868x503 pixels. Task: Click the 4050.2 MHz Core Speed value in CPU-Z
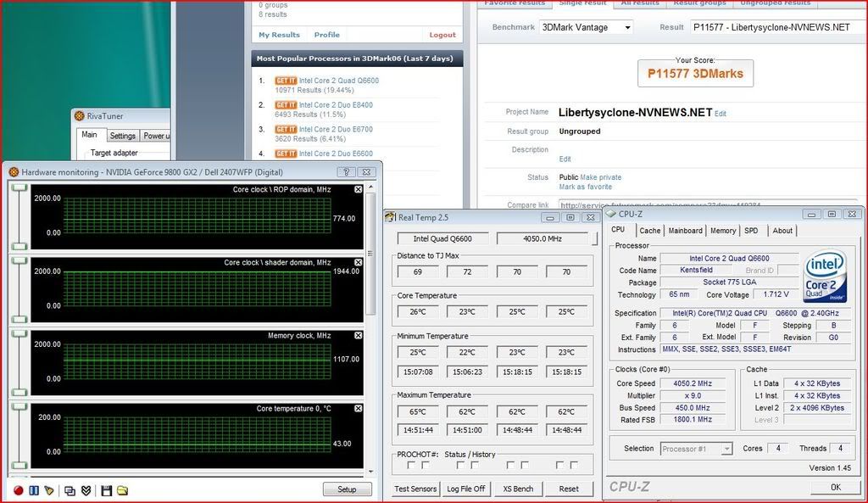(693, 383)
